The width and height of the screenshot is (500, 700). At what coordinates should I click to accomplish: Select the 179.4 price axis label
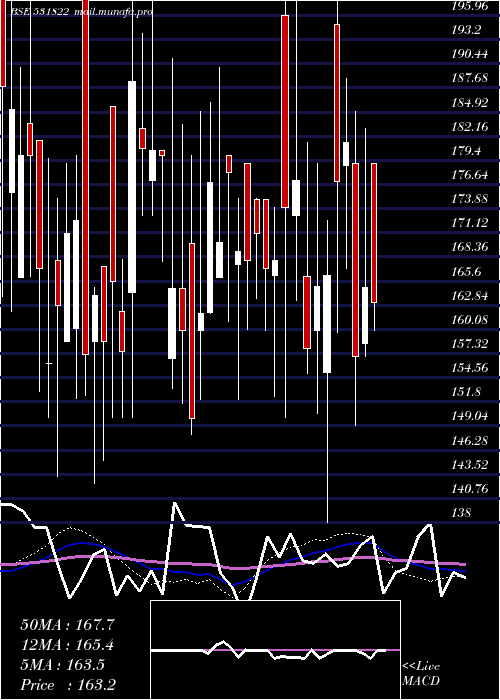(x=467, y=151)
